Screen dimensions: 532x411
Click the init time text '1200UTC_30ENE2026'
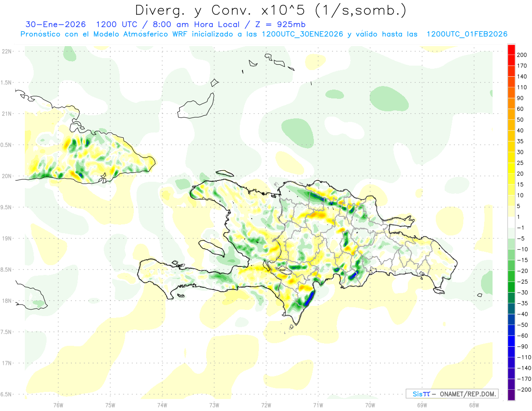click(302, 34)
